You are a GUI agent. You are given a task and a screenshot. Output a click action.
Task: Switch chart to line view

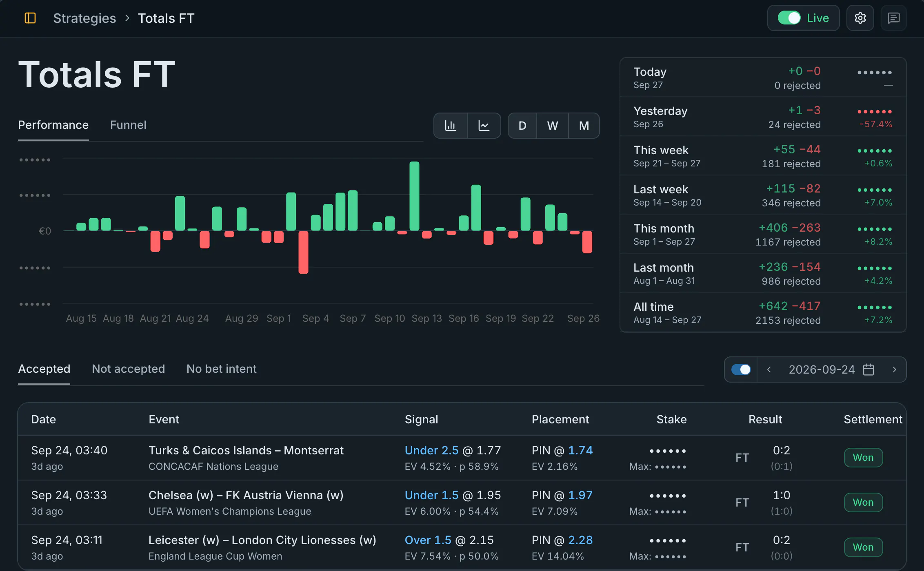point(484,126)
